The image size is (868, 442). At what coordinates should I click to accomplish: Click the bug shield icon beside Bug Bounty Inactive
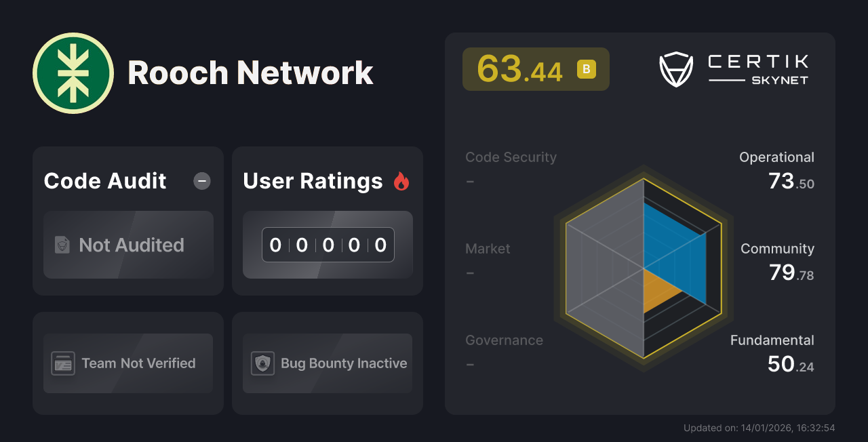262,363
